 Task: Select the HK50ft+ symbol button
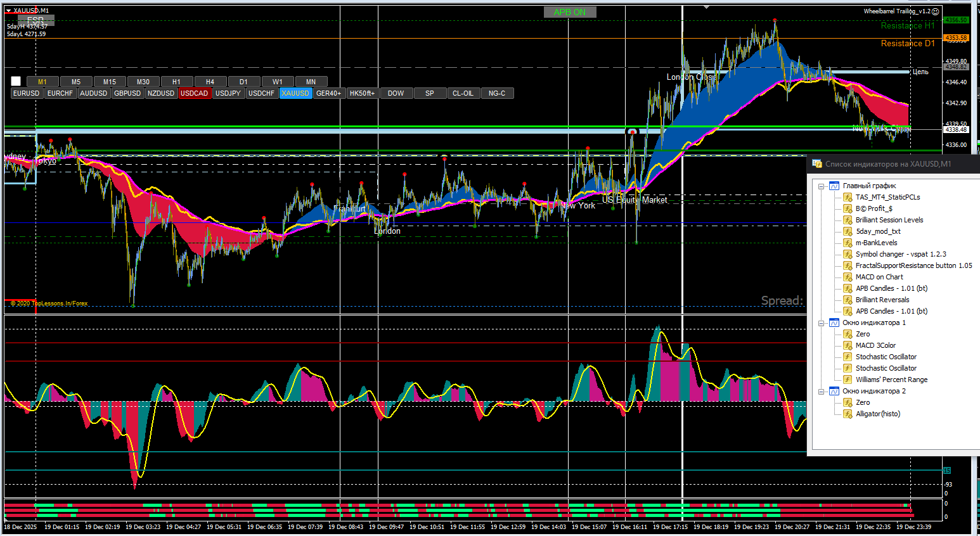click(x=363, y=93)
